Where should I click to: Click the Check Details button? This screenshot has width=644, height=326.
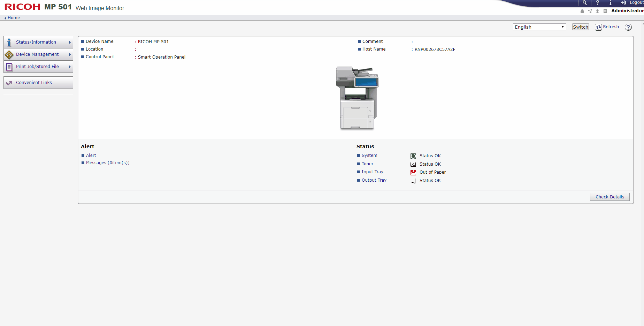click(x=609, y=197)
